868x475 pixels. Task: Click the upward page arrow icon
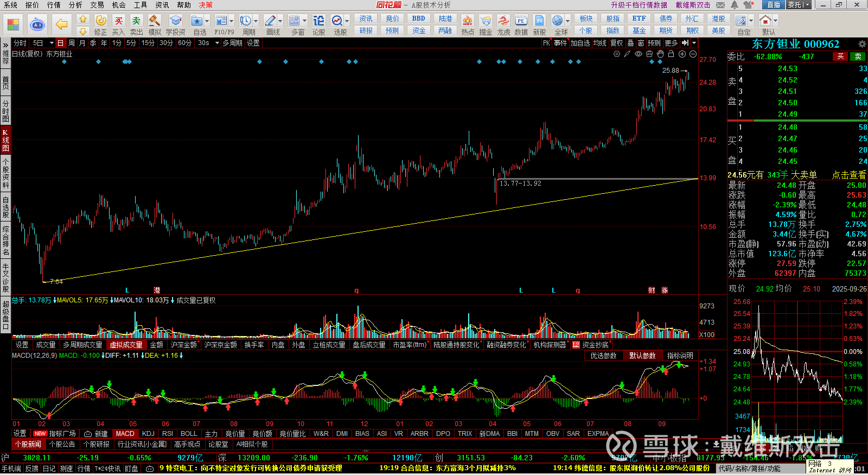coord(82,18)
